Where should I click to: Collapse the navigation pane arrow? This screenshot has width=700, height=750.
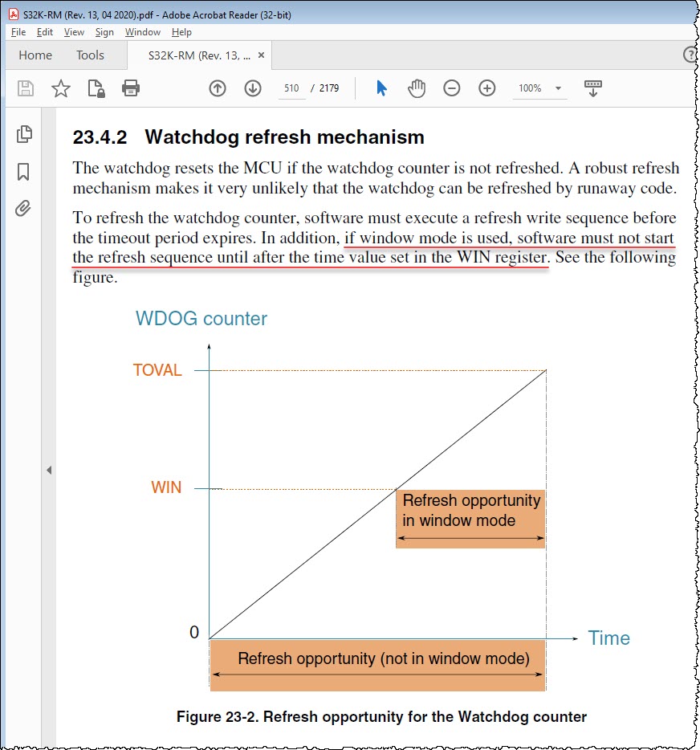pyautogui.click(x=49, y=469)
